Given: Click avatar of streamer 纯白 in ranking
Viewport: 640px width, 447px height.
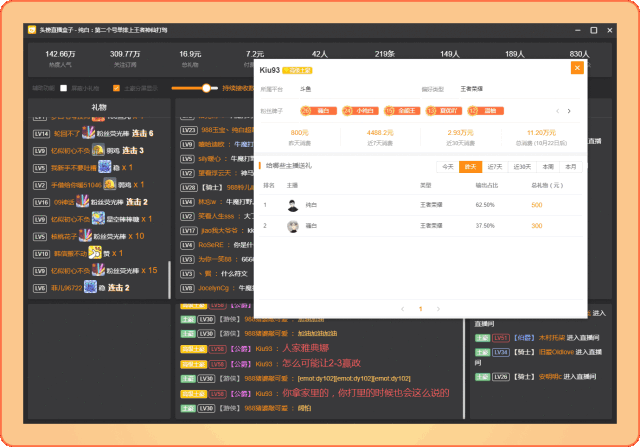Looking at the screenshot, I should (292, 205).
